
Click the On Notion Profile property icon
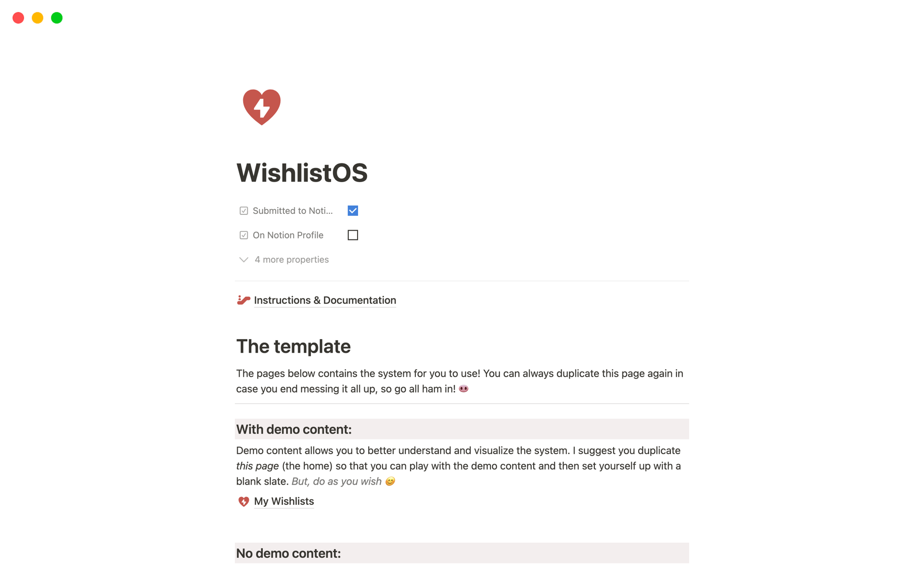[243, 235]
